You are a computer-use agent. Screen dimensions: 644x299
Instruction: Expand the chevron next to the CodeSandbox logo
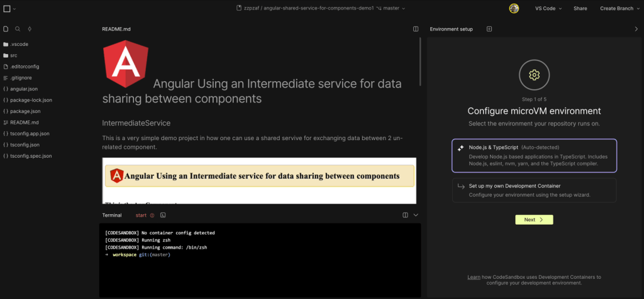pyautogui.click(x=14, y=9)
